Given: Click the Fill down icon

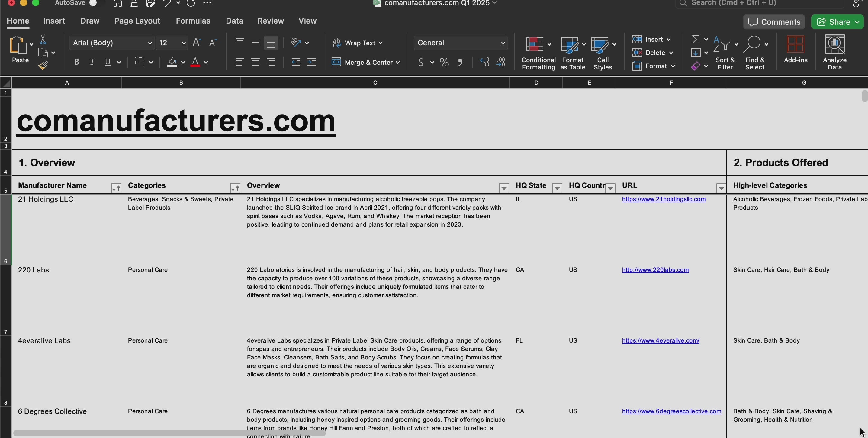Looking at the screenshot, I should coord(696,53).
